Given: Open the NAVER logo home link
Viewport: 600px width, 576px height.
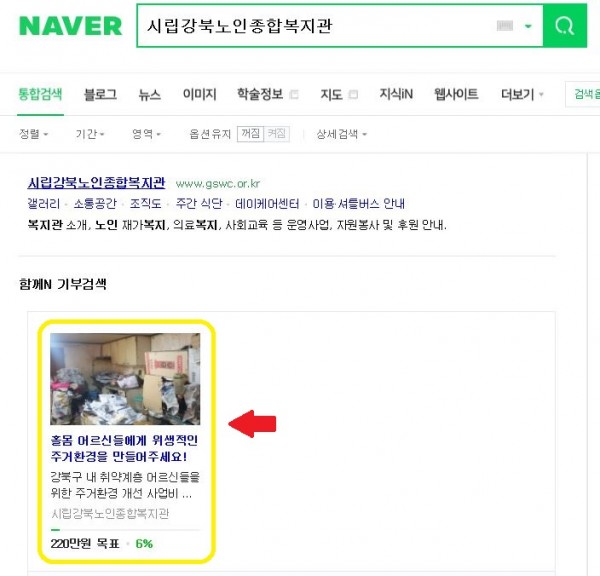Looking at the screenshot, I should coord(70,26).
